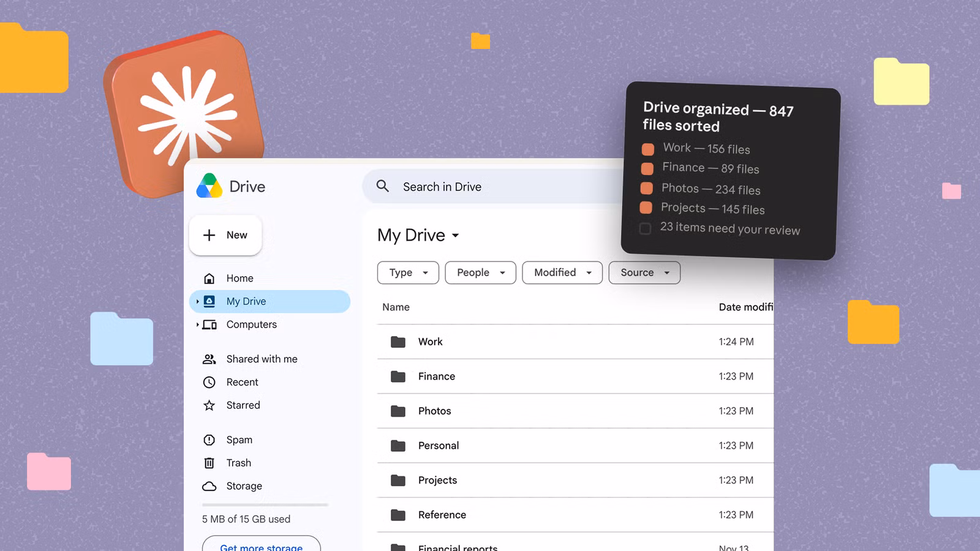
Task: Click the Finance folder icon
Action: click(398, 377)
